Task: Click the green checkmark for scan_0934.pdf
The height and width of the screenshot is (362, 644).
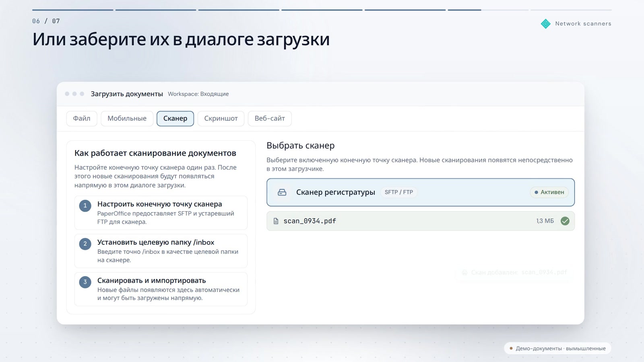Action: point(565,221)
